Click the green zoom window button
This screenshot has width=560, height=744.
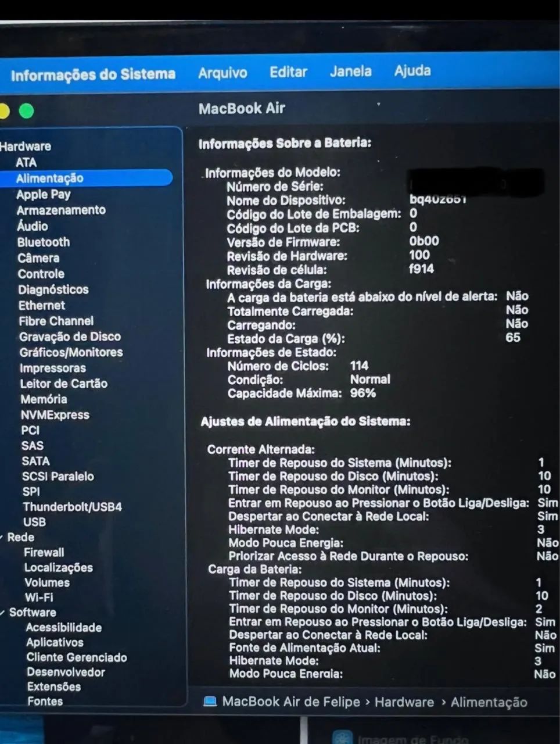click(26, 110)
